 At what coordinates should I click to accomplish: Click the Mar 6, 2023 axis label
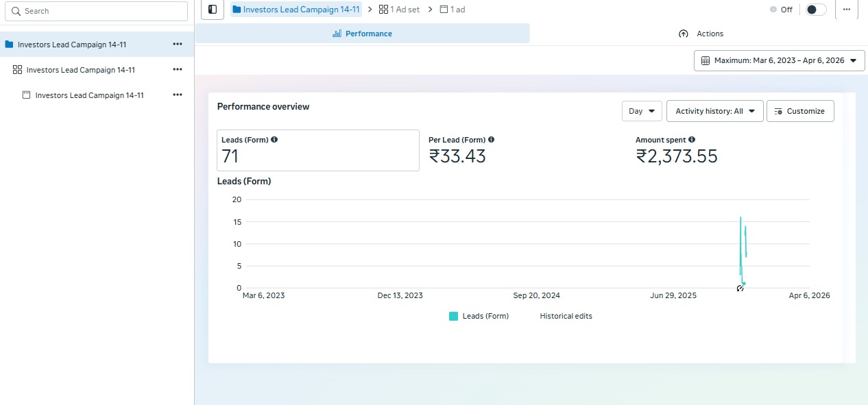pyautogui.click(x=264, y=295)
